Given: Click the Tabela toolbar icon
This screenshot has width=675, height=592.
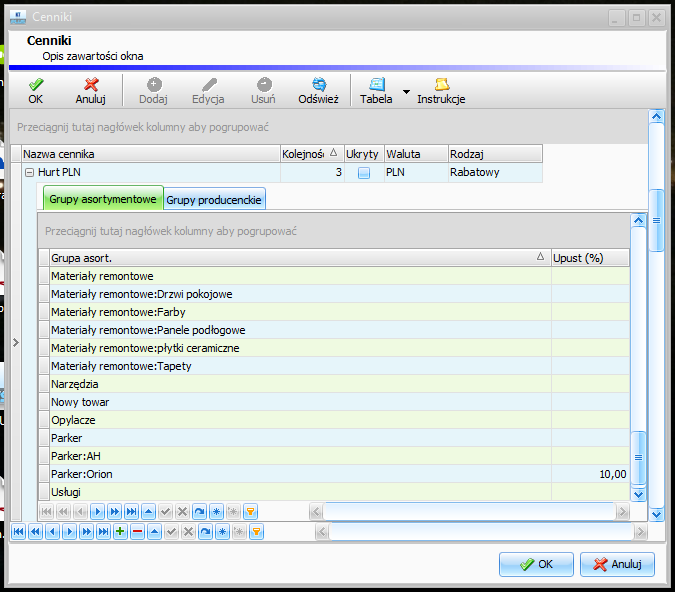Looking at the screenshot, I should tap(377, 84).
